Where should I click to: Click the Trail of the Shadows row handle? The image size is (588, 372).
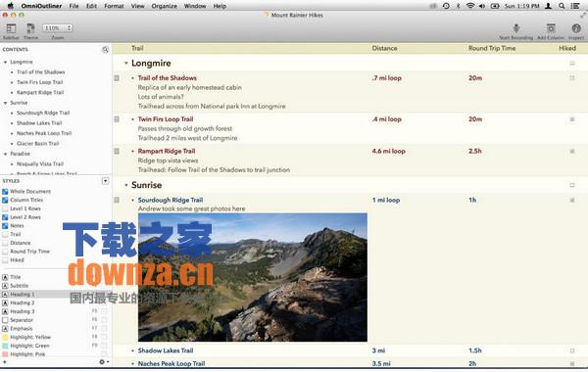132,78
